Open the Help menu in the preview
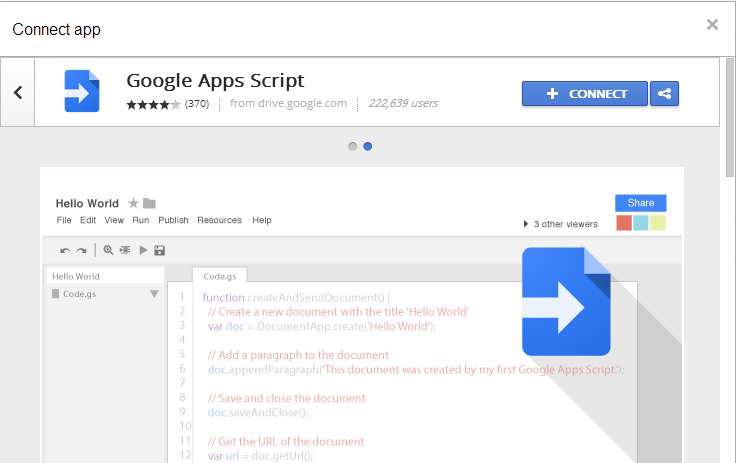The width and height of the screenshot is (736, 463). pos(261,220)
